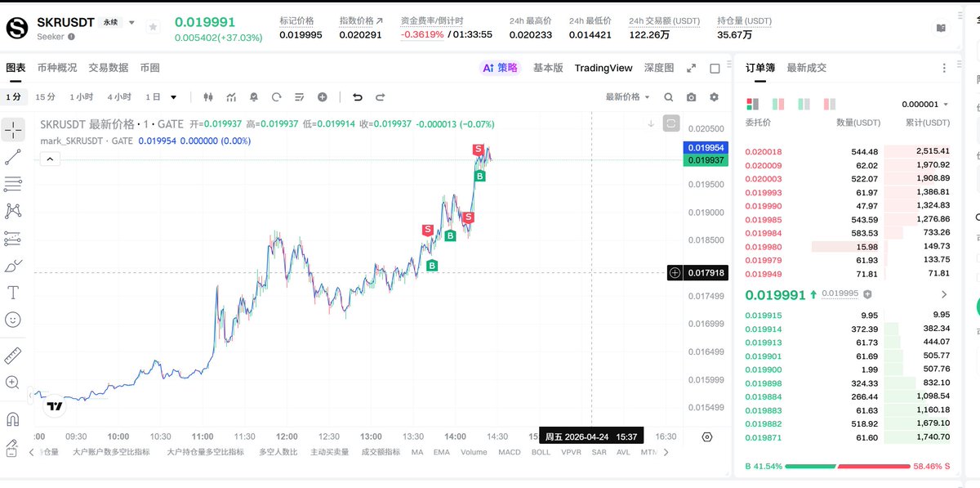Open the Fibonacci retracement tools

coord(13,184)
